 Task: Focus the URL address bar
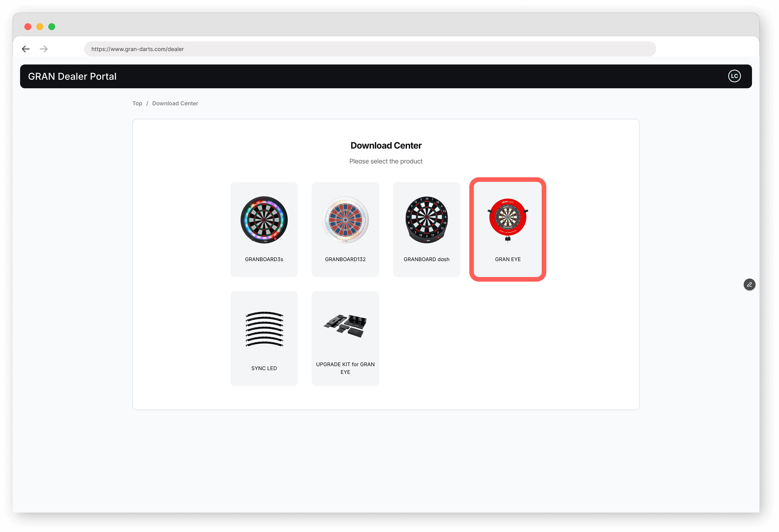[x=370, y=49]
